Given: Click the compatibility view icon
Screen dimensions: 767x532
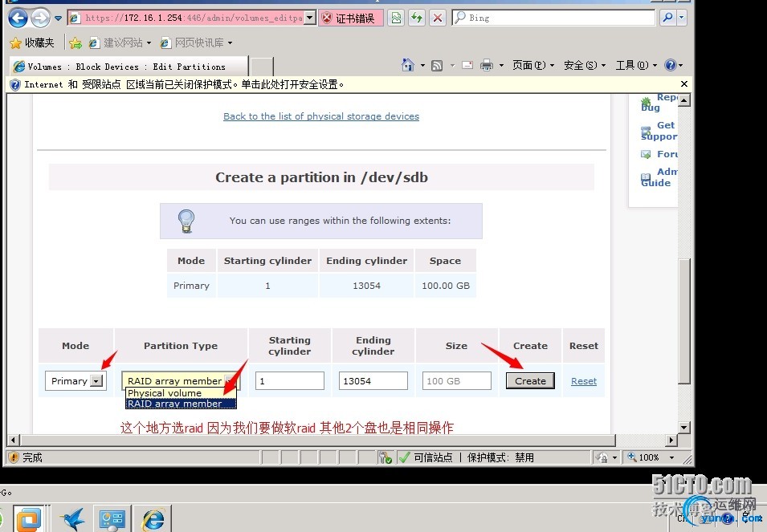Looking at the screenshot, I should pyautogui.click(x=396, y=18).
